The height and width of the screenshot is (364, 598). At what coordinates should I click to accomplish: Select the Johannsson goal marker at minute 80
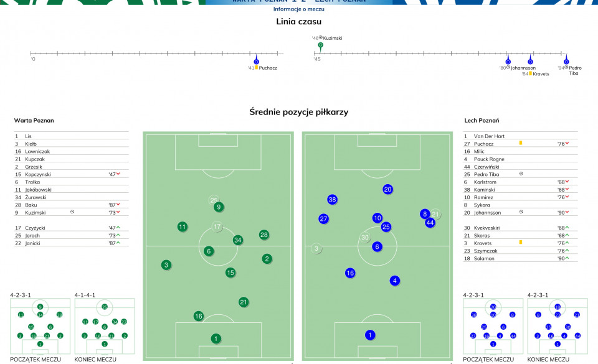click(x=508, y=61)
